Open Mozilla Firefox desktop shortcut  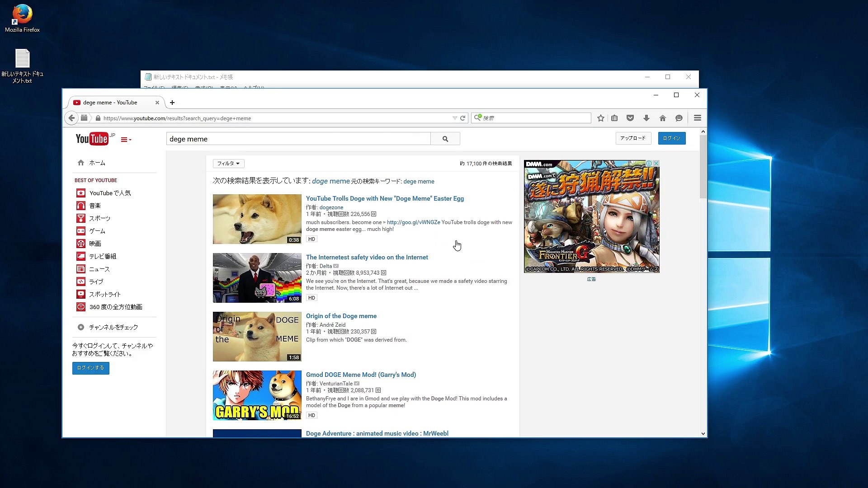pyautogui.click(x=22, y=19)
